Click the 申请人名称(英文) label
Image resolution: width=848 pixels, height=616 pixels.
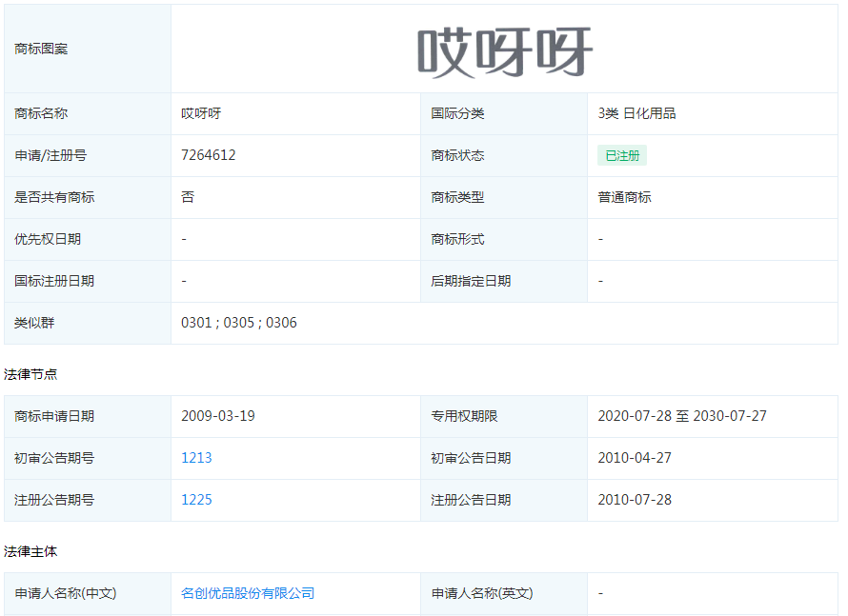coord(482,593)
